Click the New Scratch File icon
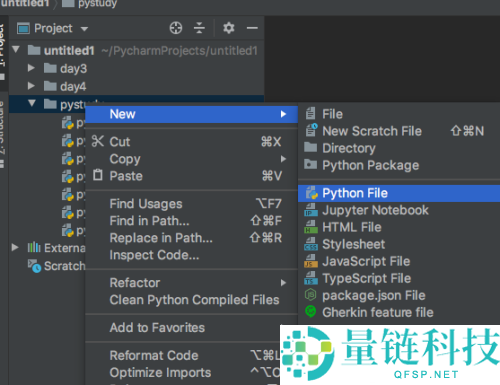 pos(311,130)
